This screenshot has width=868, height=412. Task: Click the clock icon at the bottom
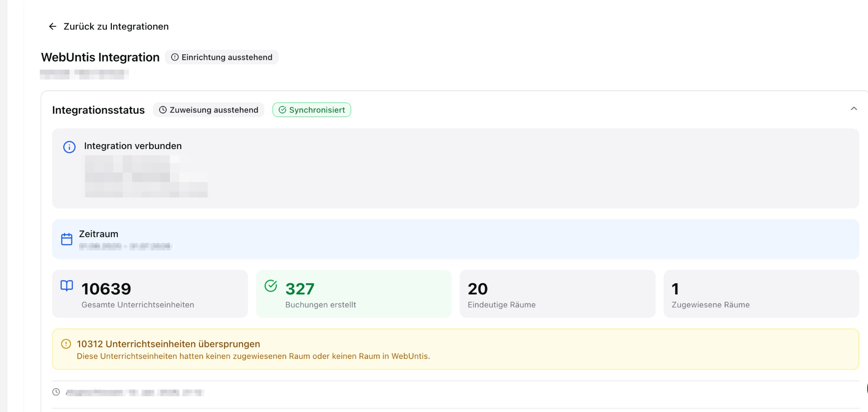pyautogui.click(x=56, y=392)
